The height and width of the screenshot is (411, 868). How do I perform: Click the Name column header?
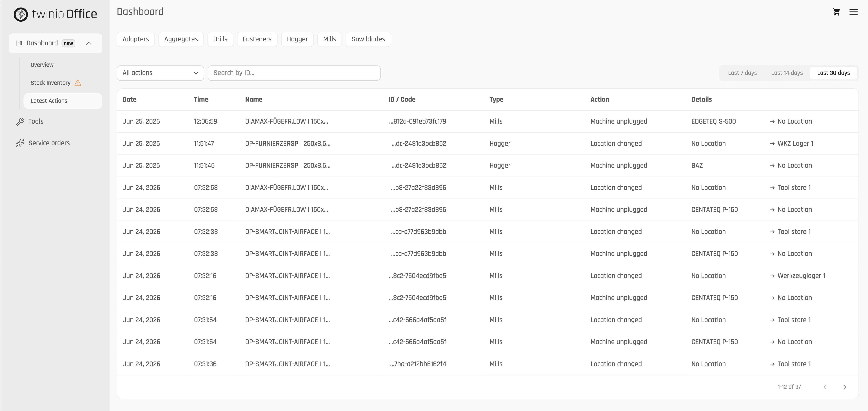pyautogui.click(x=254, y=100)
